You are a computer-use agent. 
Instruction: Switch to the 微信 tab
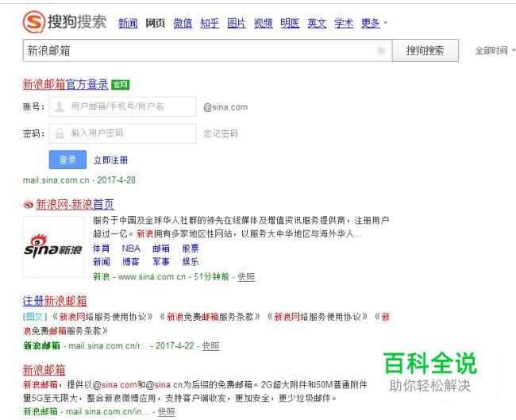[183, 23]
